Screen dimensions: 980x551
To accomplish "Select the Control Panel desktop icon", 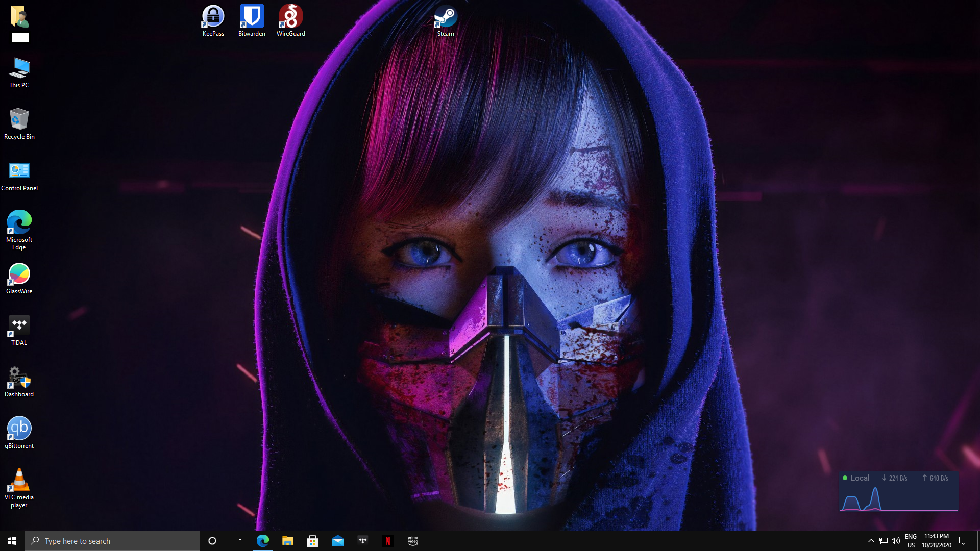I will coord(19,173).
